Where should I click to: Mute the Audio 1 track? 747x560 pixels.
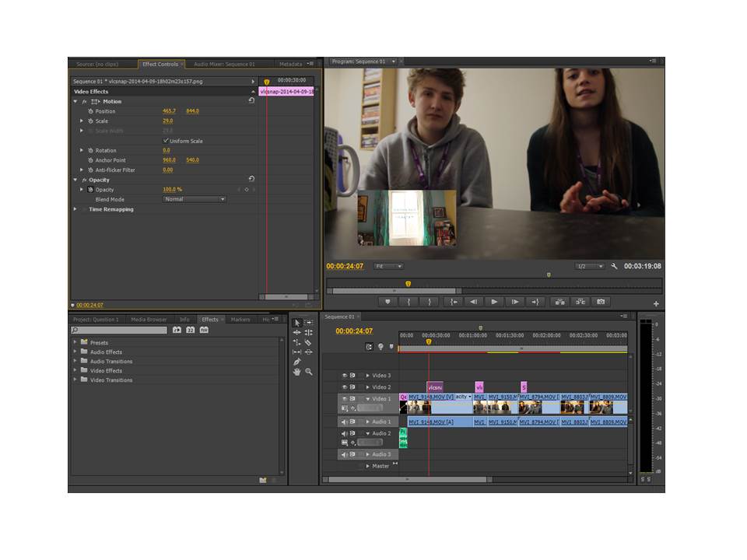pos(345,422)
